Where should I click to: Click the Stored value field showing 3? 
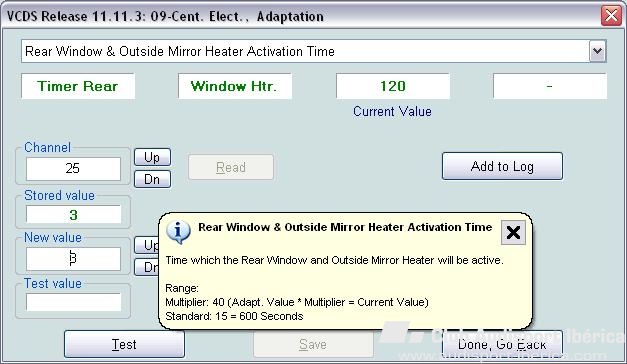pyautogui.click(x=73, y=214)
